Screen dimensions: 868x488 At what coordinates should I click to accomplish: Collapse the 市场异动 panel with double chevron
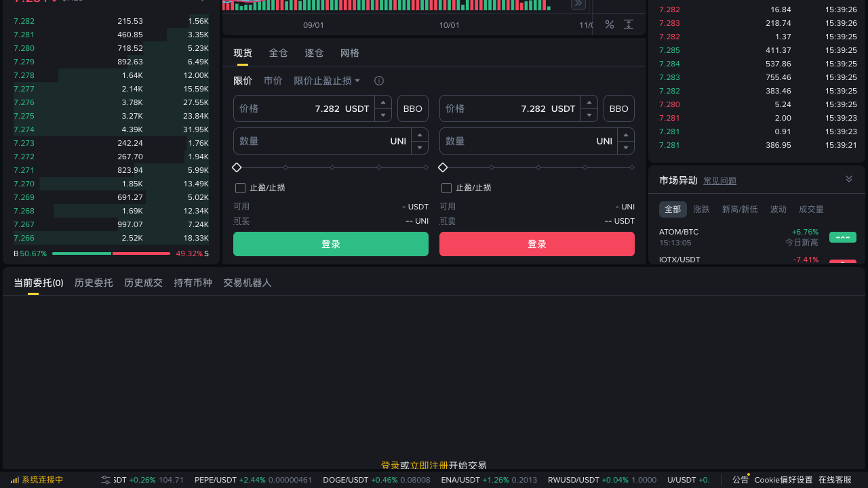click(849, 179)
